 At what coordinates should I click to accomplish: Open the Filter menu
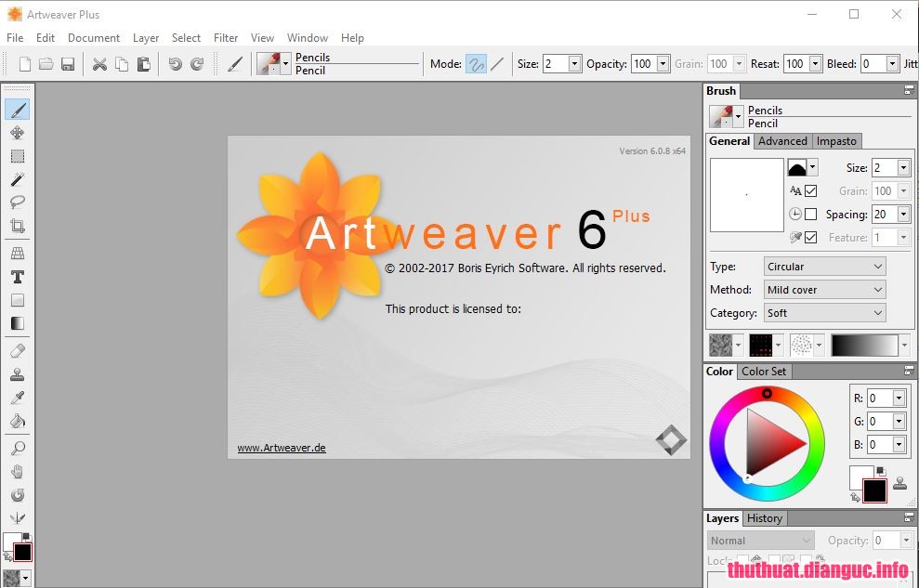coord(226,37)
